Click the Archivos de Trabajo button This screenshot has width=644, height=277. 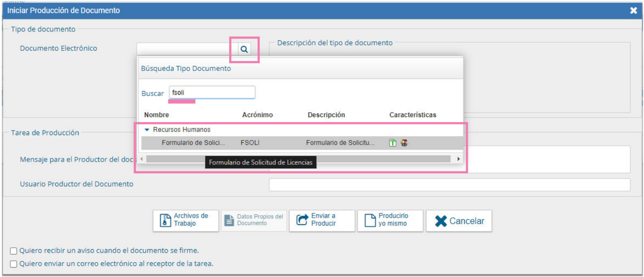coord(186,220)
